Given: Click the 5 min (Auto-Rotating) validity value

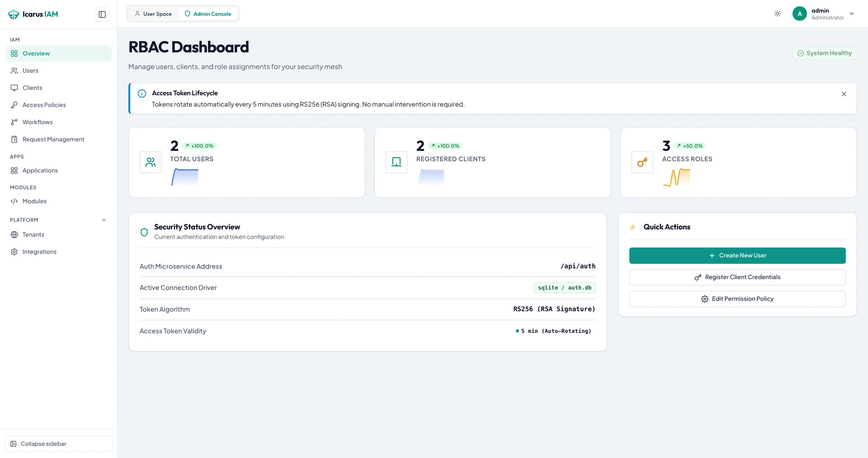Looking at the screenshot, I should (x=553, y=331).
